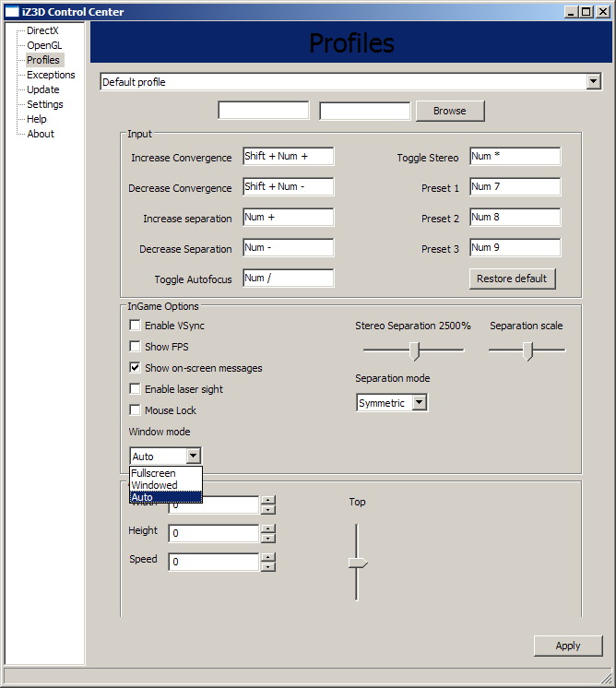Go to the Exceptions page
The width and height of the screenshot is (616, 688).
tap(51, 75)
